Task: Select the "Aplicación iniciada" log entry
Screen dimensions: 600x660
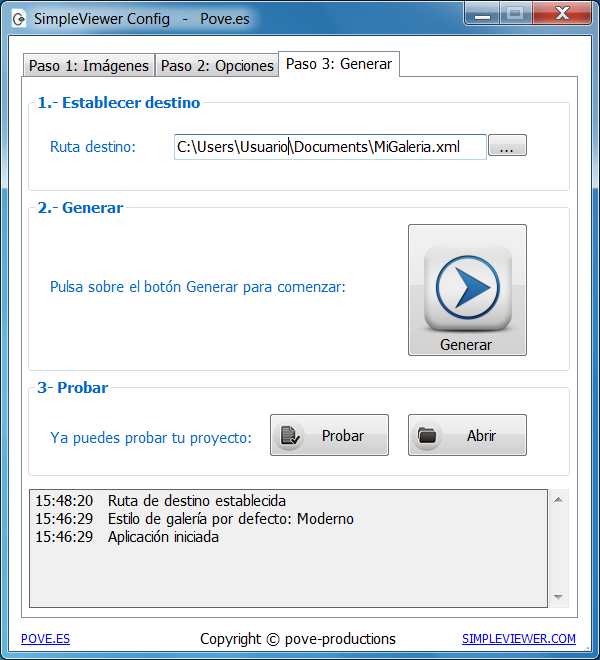Action: [x=163, y=537]
